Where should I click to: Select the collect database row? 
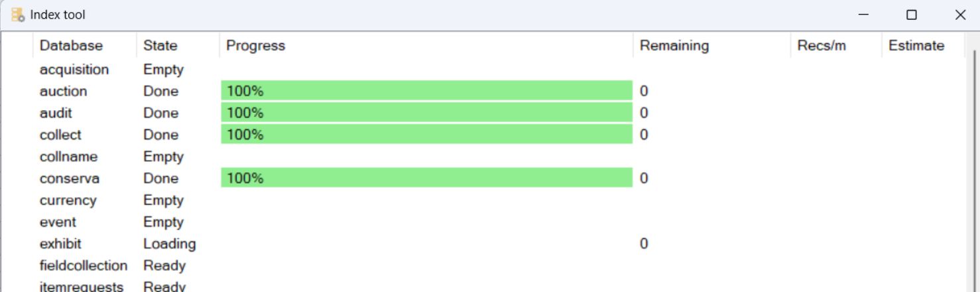click(60, 135)
